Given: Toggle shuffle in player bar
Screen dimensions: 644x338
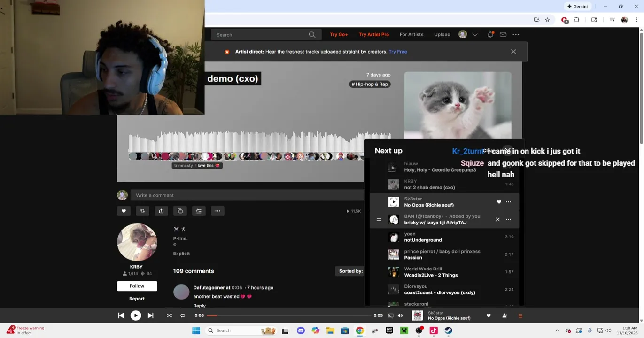Looking at the screenshot, I should (169, 315).
